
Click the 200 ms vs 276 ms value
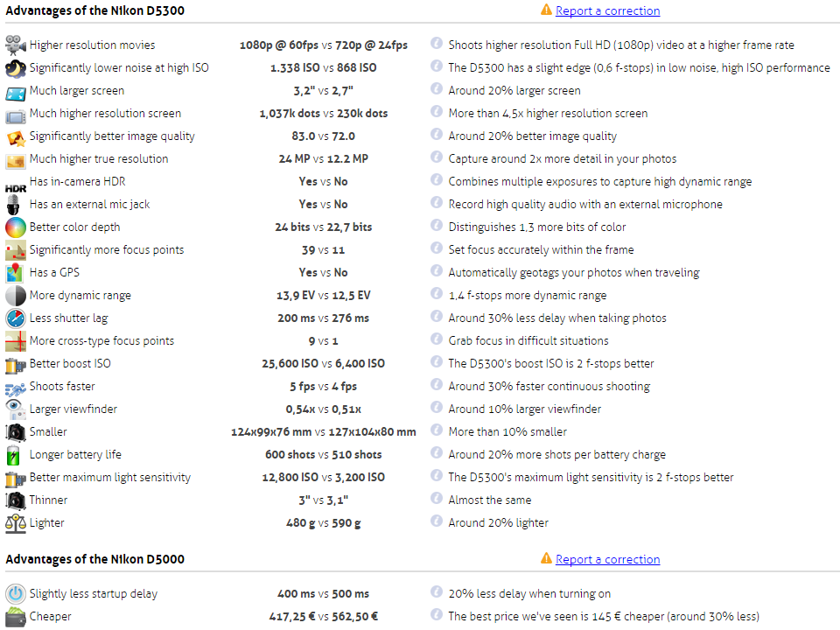[x=324, y=318]
